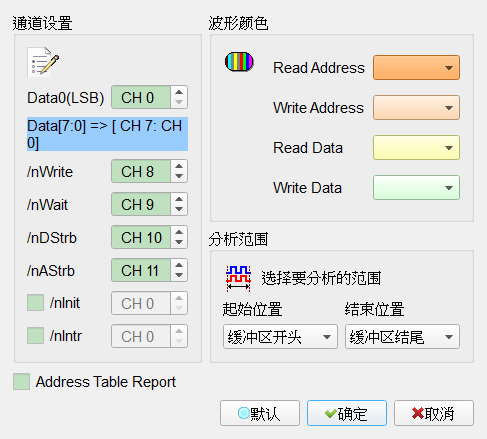Click the /nDStrb CH 10 field
The width and height of the screenshot is (487, 439).
coord(141,237)
